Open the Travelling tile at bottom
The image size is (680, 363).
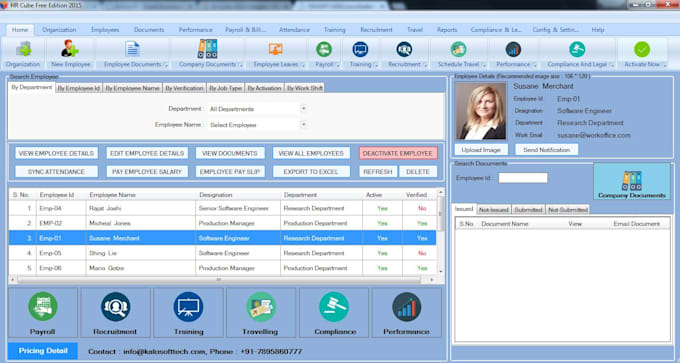(261, 313)
